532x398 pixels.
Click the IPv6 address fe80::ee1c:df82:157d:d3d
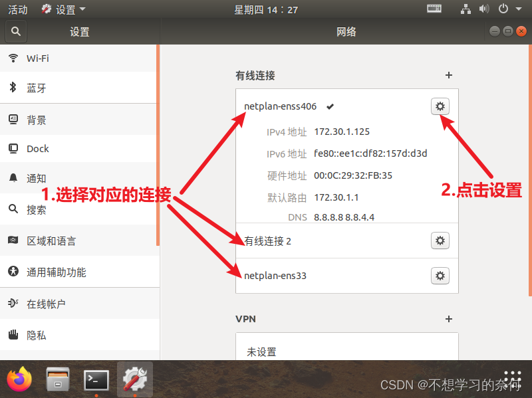click(x=370, y=153)
